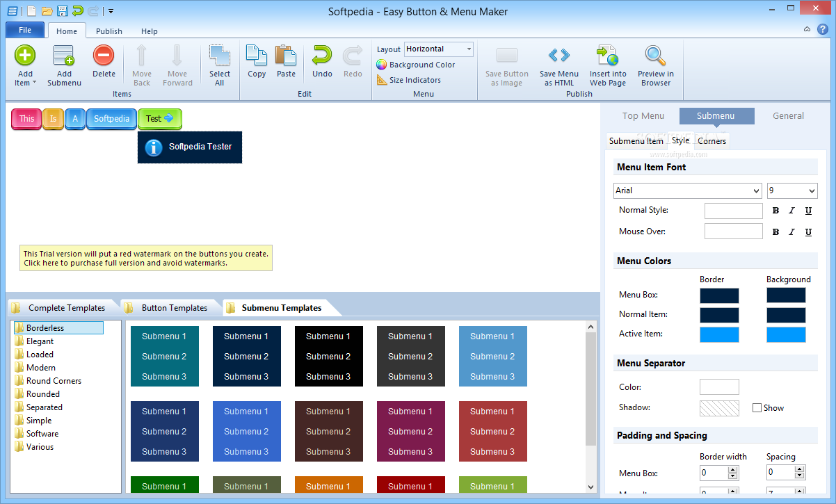Open Background Color picker in ribbon
This screenshot has width=836, height=504.
click(416, 65)
